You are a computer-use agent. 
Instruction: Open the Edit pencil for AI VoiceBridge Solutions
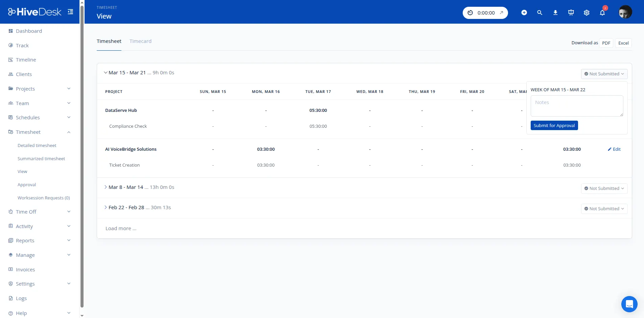[x=614, y=149]
